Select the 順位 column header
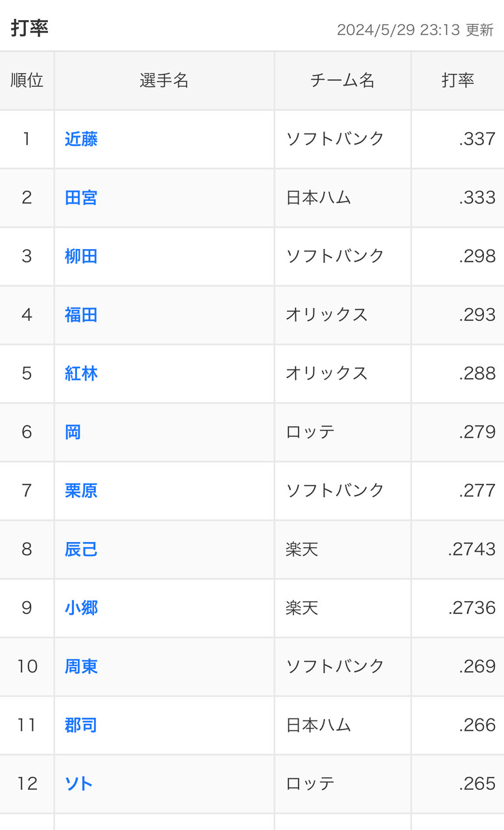This screenshot has height=830, width=504. 27,80
